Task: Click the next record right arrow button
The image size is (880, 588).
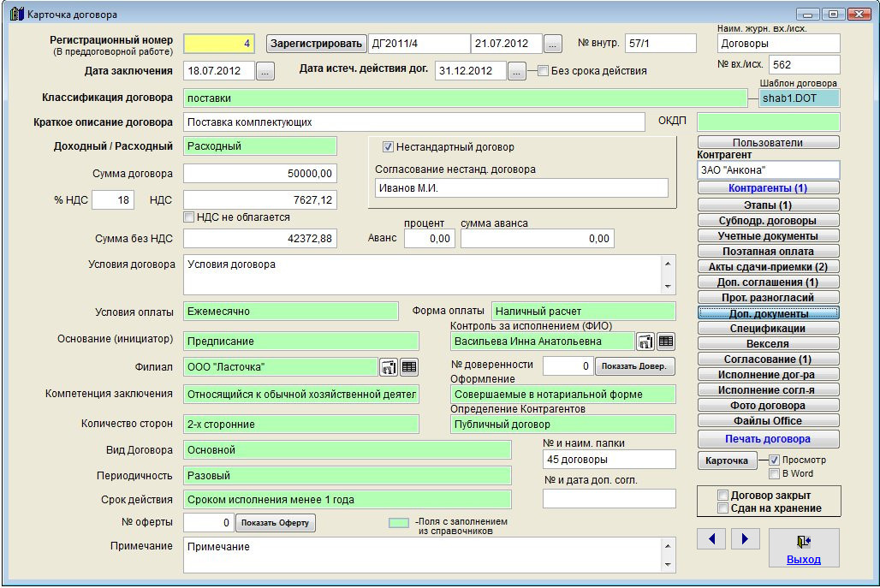Action: click(745, 538)
